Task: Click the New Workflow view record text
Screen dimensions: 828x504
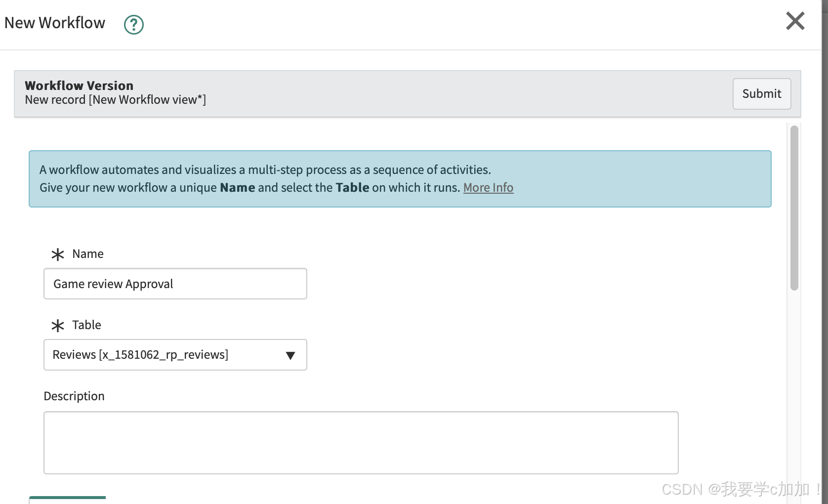Action: (x=115, y=100)
